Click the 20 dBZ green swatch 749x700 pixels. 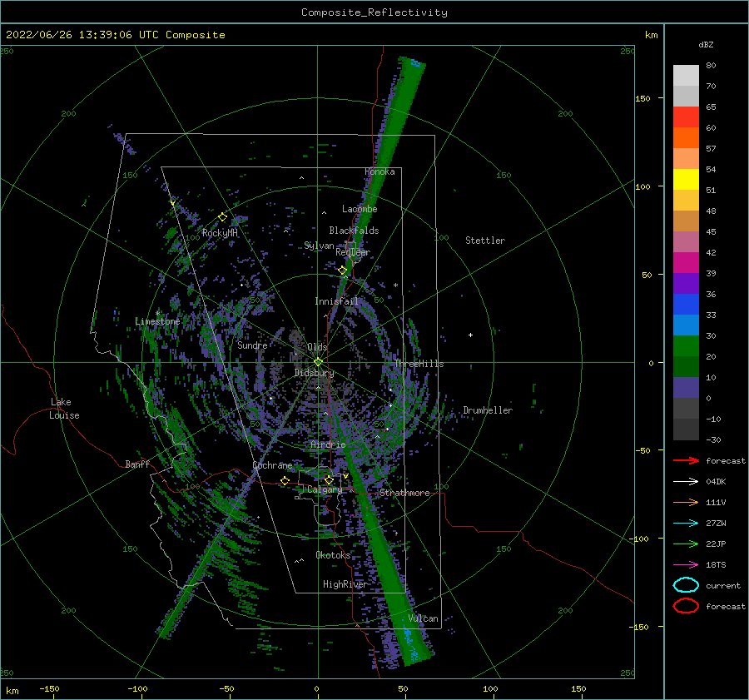686,346
